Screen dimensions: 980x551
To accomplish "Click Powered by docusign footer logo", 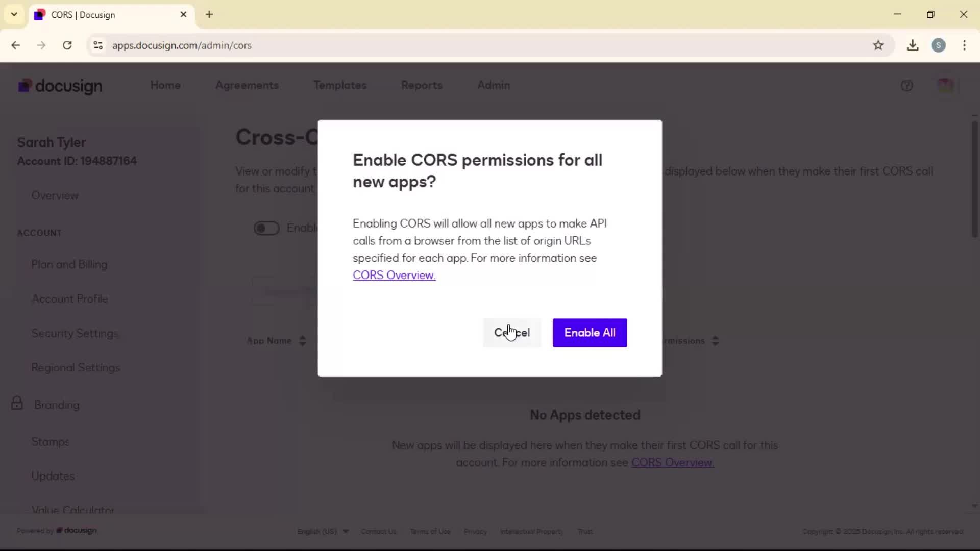I will coord(57,531).
